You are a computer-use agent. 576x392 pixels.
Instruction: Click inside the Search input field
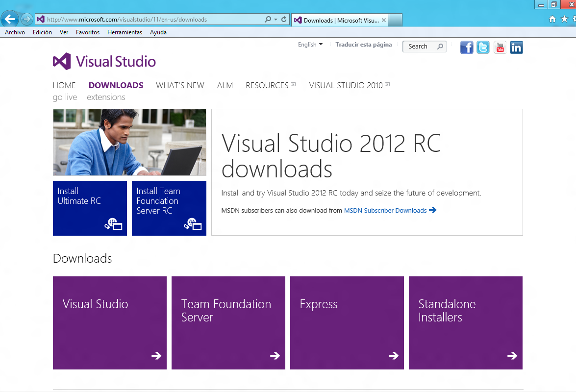coord(421,47)
